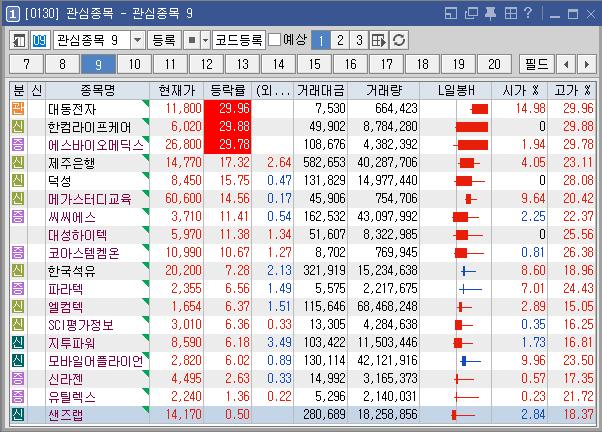This screenshot has height=432, width=602.
Task: Select the 파라텍 stock name
Action: 66,290
